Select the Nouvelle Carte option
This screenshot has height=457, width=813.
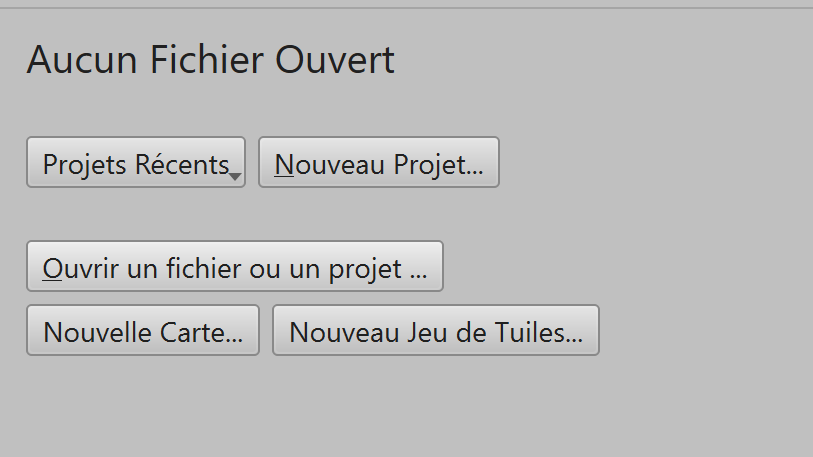pos(143,331)
